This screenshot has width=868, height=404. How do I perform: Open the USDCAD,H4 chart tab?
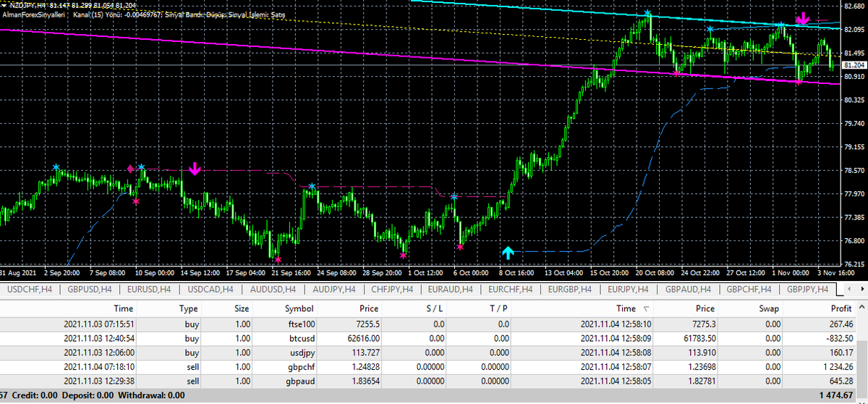209,290
